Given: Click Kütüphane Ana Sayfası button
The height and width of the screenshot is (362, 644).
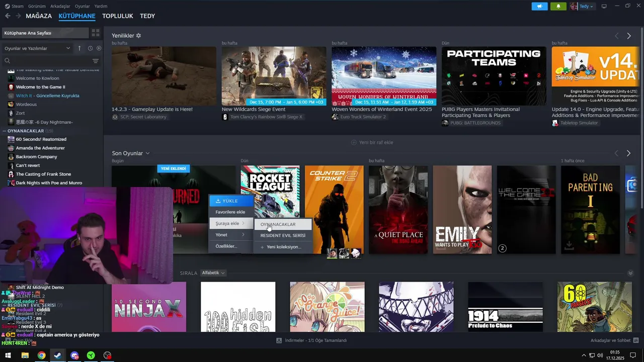Looking at the screenshot, I should pos(45,33).
